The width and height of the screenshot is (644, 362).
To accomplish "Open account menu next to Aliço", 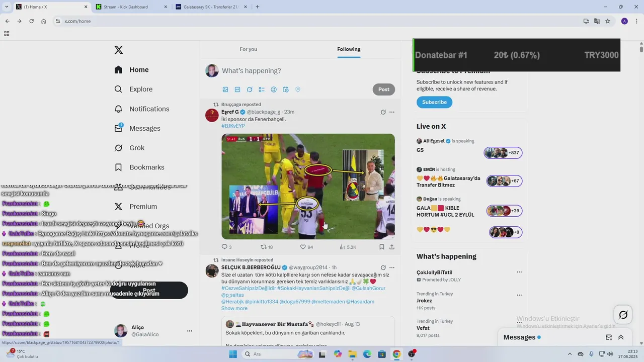I will 190,331.
